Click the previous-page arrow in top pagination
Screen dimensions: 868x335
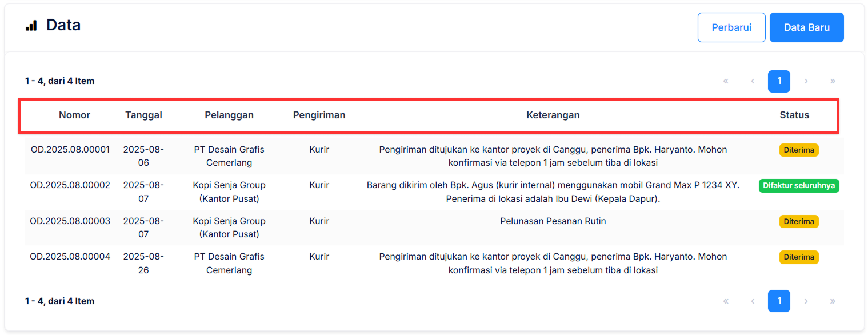753,81
